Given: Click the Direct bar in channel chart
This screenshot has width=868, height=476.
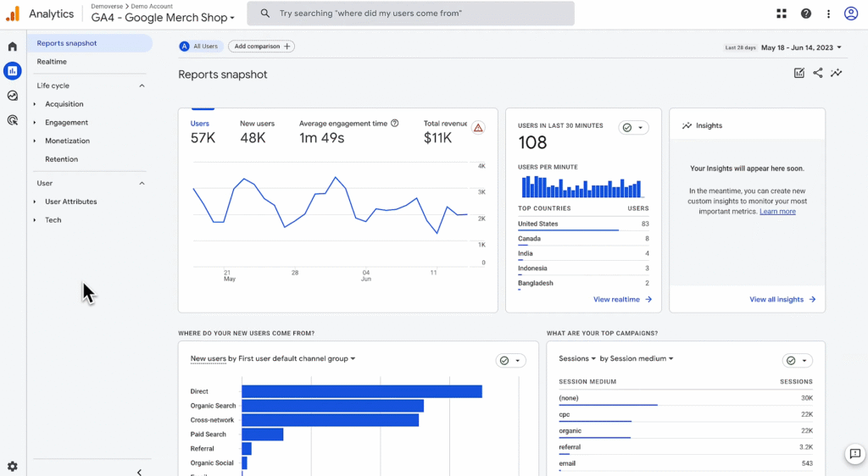Looking at the screenshot, I should [x=362, y=391].
